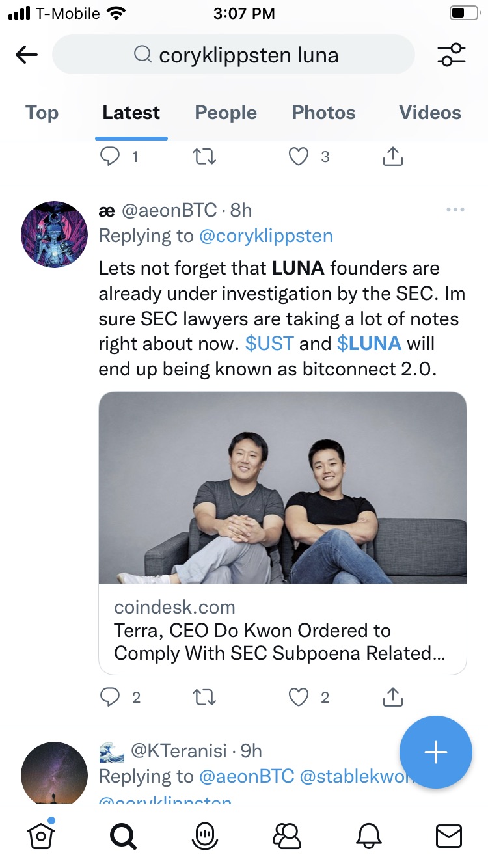Viewport: 488px width, 868px height.
Task: Open the Home tab icon
Action: click(x=40, y=835)
